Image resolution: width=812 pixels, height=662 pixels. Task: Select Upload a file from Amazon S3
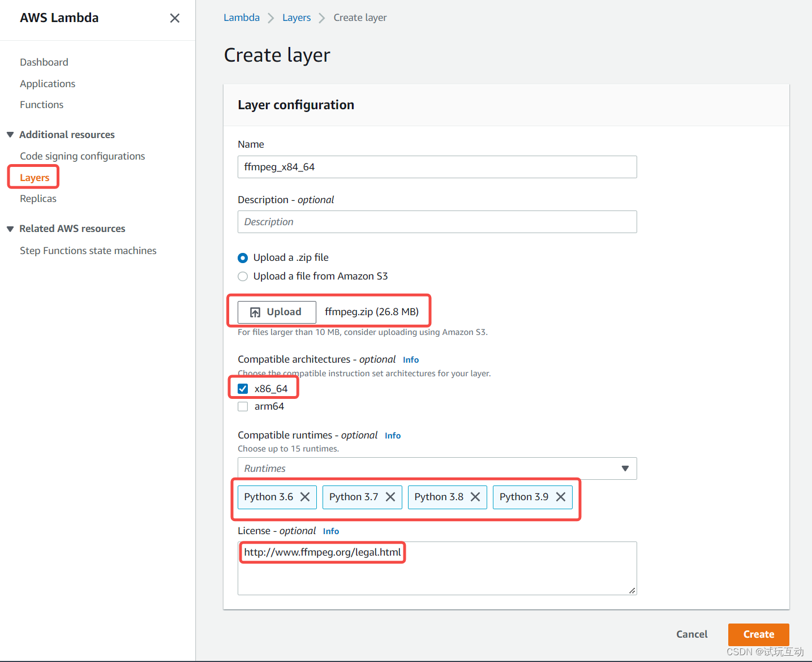243,277
